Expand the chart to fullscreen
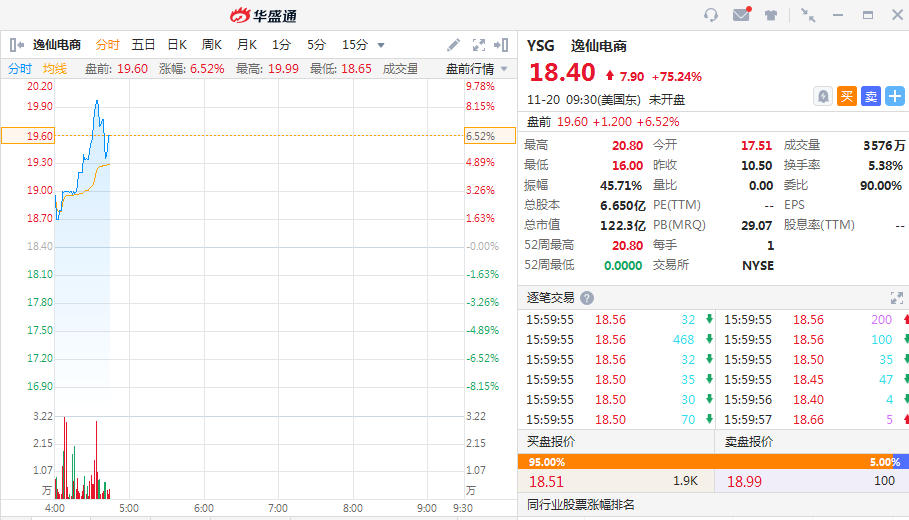This screenshot has height=520, width=909. click(479, 45)
